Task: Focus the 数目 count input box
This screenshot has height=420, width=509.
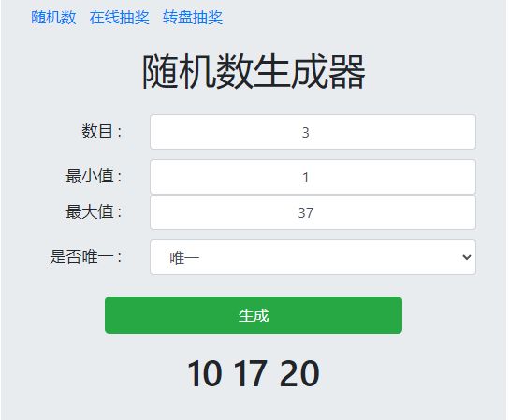Action: click(313, 132)
